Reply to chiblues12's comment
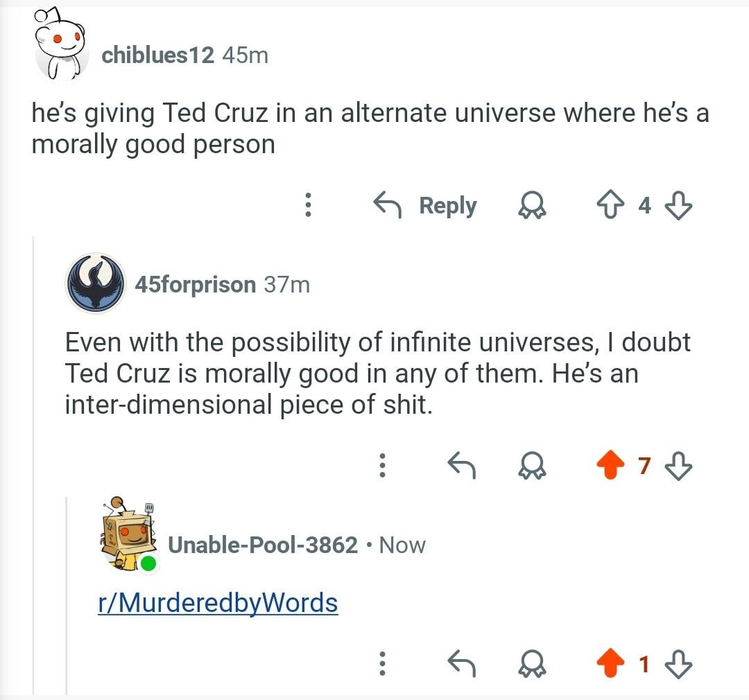This screenshot has height=700, width=749. 426,205
